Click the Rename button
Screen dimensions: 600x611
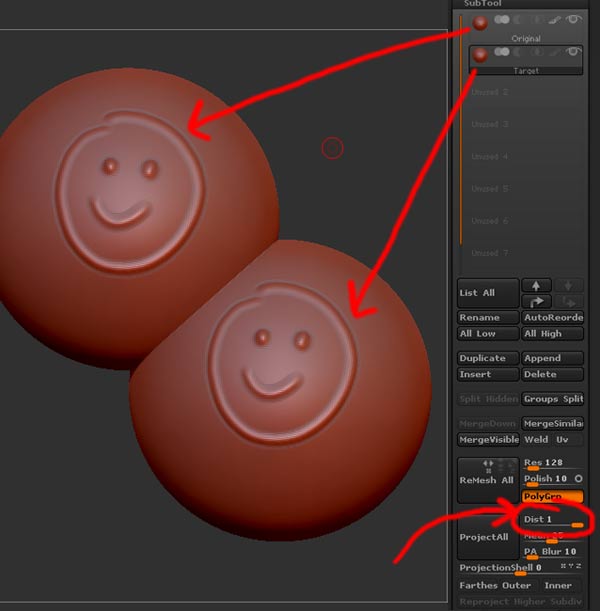(488, 318)
